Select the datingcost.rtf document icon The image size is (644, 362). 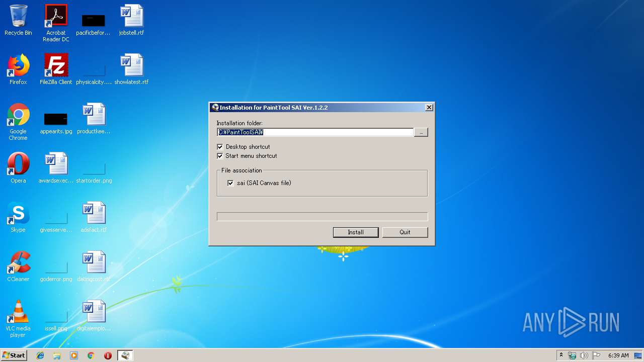[94, 266]
